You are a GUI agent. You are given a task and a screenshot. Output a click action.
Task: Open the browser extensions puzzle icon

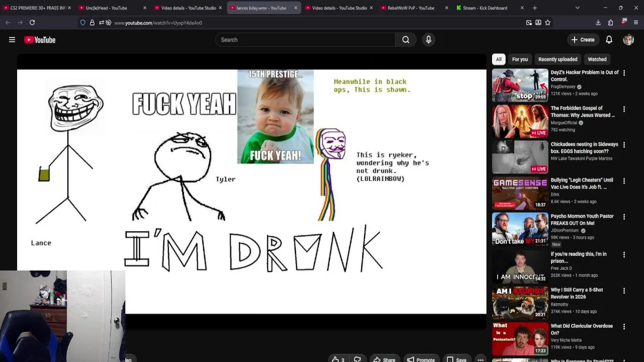pos(610,23)
